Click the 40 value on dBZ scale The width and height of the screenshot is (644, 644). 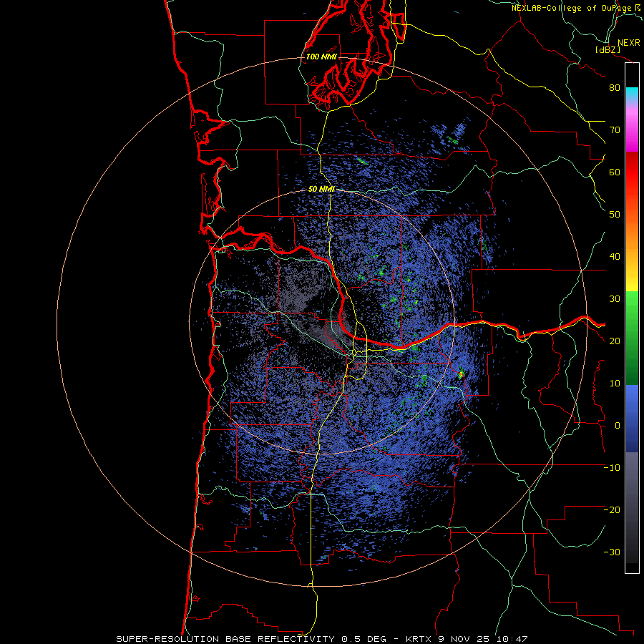pos(615,257)
